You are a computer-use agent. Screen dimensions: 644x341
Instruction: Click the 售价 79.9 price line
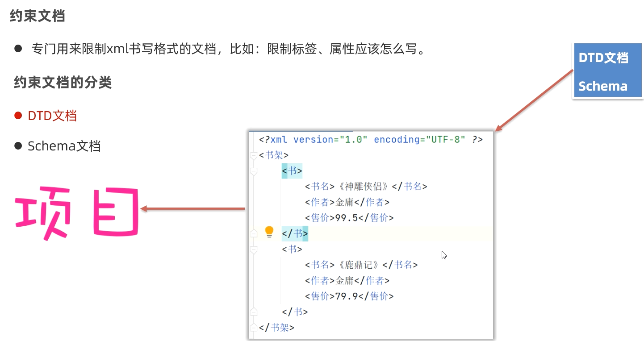pos(349,296)
